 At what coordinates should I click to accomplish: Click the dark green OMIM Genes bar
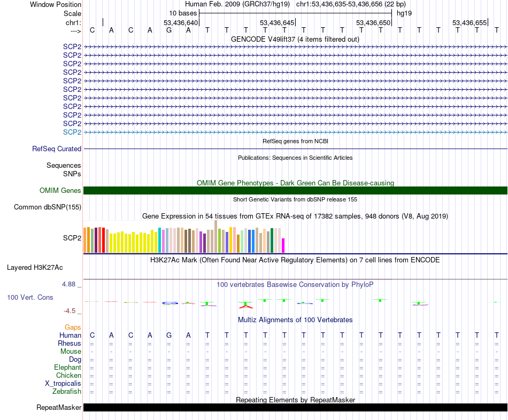[x=295, y=190]
